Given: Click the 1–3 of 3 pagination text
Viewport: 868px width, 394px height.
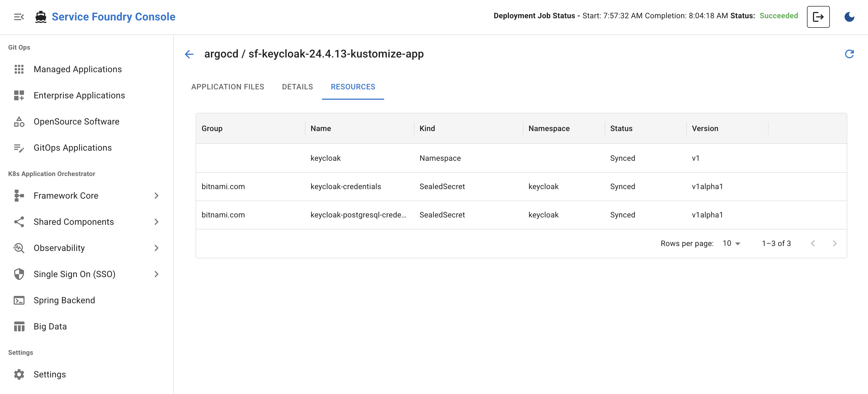Looking at the screenshot, I should pos(776,243).
